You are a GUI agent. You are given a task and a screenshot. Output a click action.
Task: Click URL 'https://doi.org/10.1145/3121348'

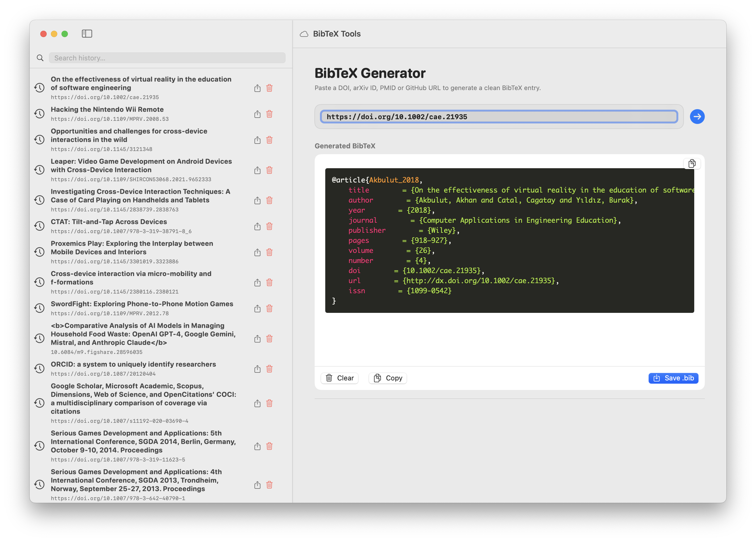101,149
